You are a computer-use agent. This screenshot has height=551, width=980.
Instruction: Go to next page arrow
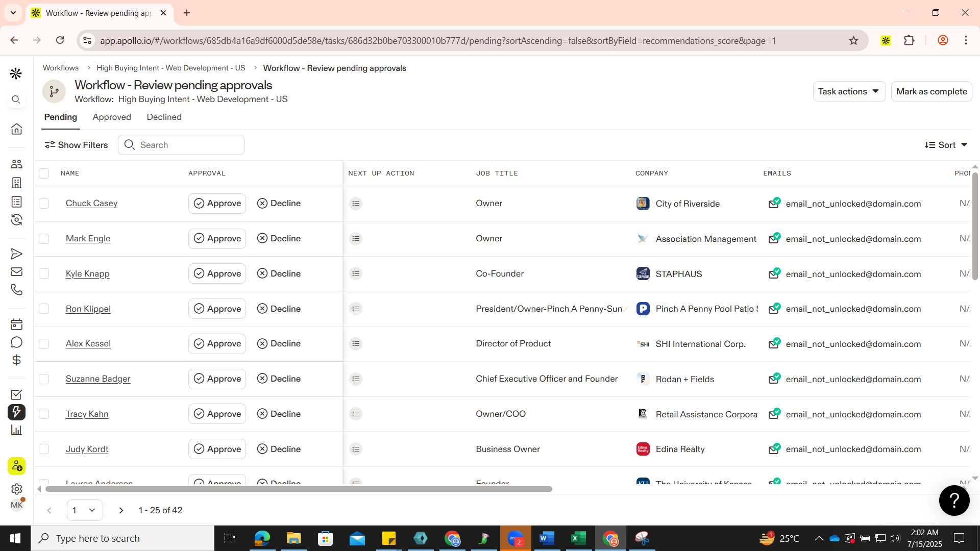pyautogui.click(x=121, y=510)
